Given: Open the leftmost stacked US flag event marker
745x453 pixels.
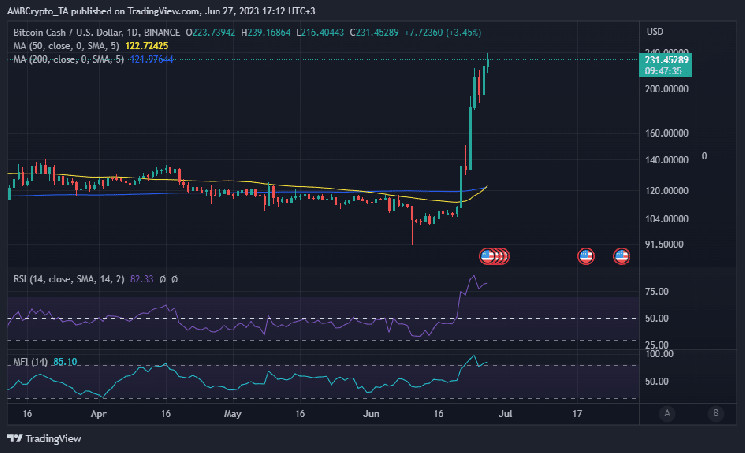Looking at the screenshot, I should (x=488, y=257).
